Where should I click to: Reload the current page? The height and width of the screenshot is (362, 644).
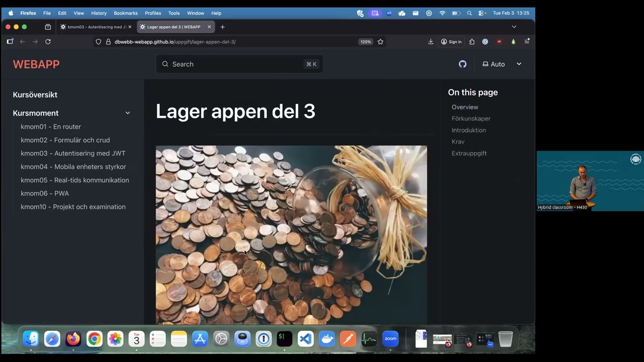click(x=48, y=42)
